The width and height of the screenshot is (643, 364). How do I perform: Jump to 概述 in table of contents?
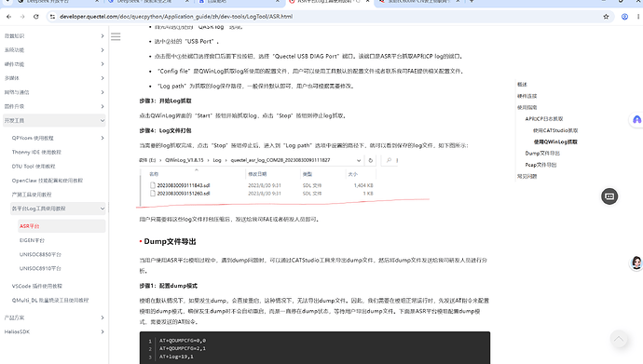pos(522,85)
